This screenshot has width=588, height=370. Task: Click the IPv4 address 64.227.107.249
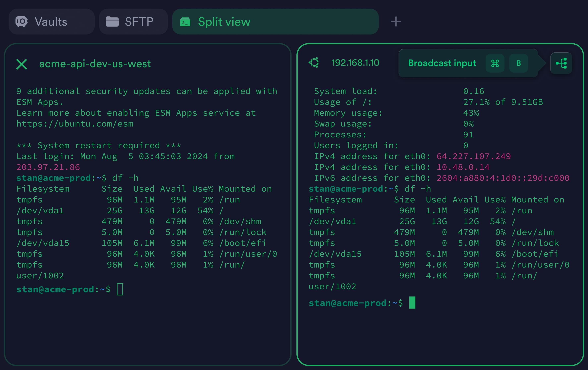(474, 156)
